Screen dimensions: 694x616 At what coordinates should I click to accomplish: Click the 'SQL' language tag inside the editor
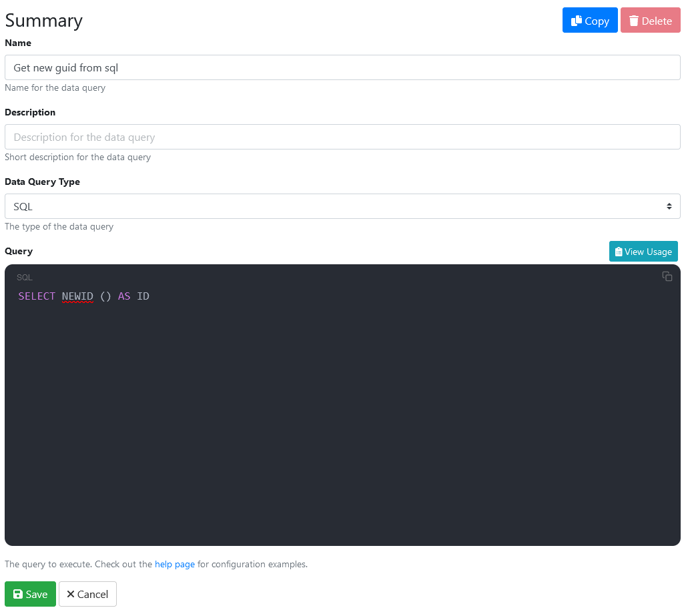25,277
